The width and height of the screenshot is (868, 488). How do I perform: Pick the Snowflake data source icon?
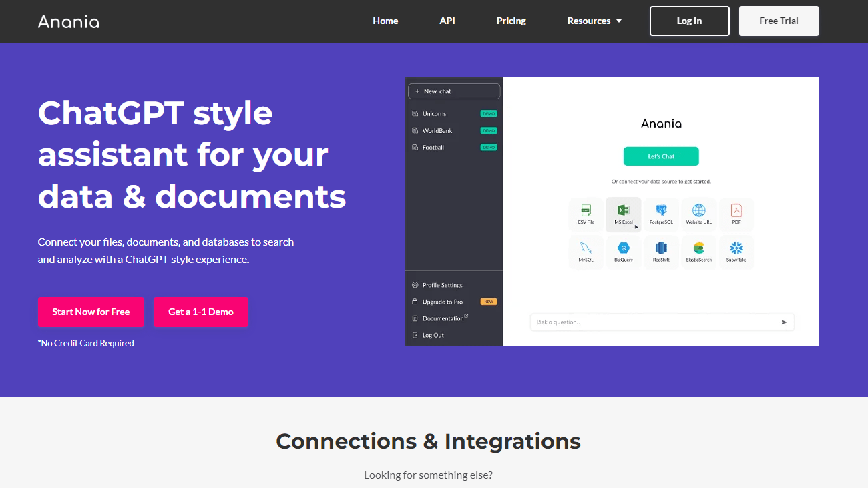[x=736, y=249]
